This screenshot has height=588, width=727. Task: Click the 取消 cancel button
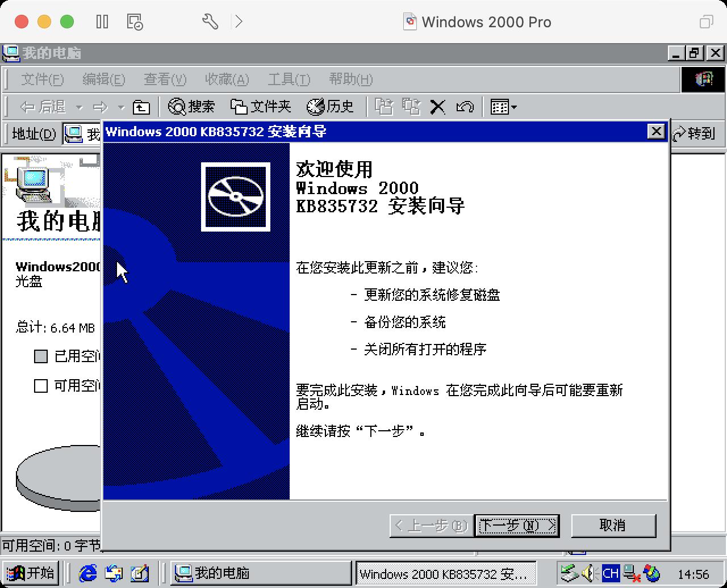coord(613,526)
